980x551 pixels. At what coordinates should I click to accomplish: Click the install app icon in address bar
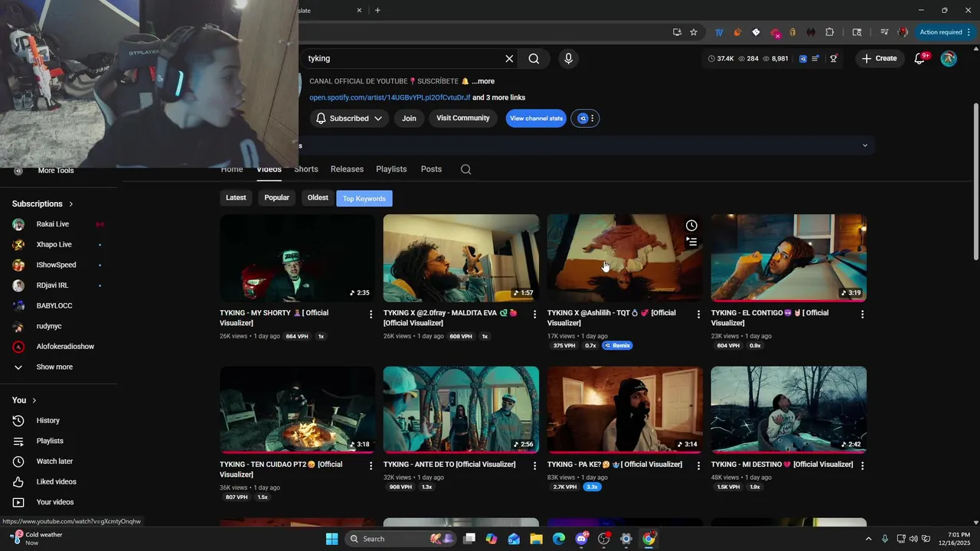point(677,32)
